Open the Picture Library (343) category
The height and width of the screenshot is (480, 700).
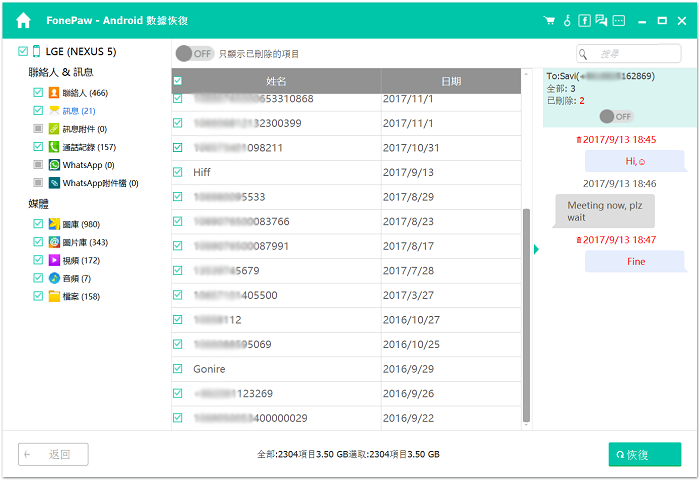coord(85,242)
